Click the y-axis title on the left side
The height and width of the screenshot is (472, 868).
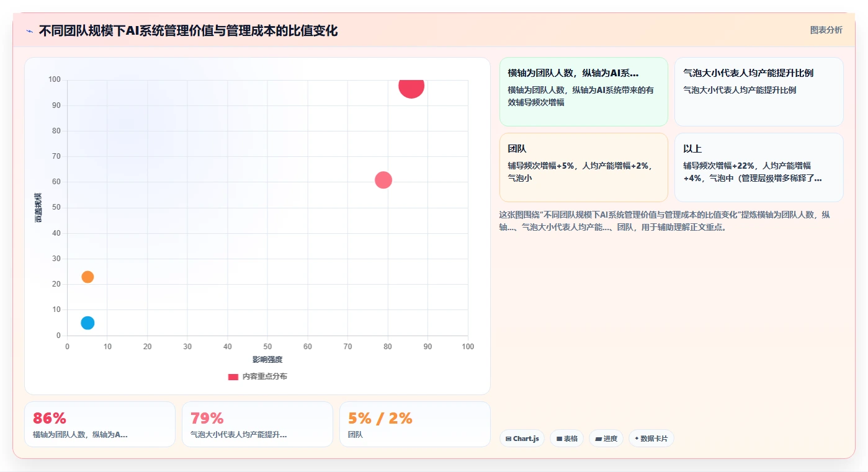click(x=38, y=208)
